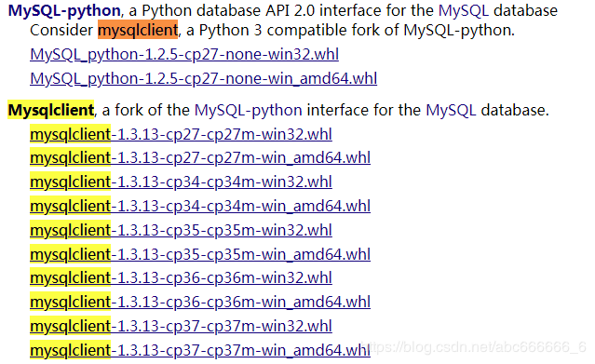Download mysqlclient-1.3.13-cp37-cp37m-win_amd64.whl
Viewport: 595px width, 364px height.
click(200, 350)
